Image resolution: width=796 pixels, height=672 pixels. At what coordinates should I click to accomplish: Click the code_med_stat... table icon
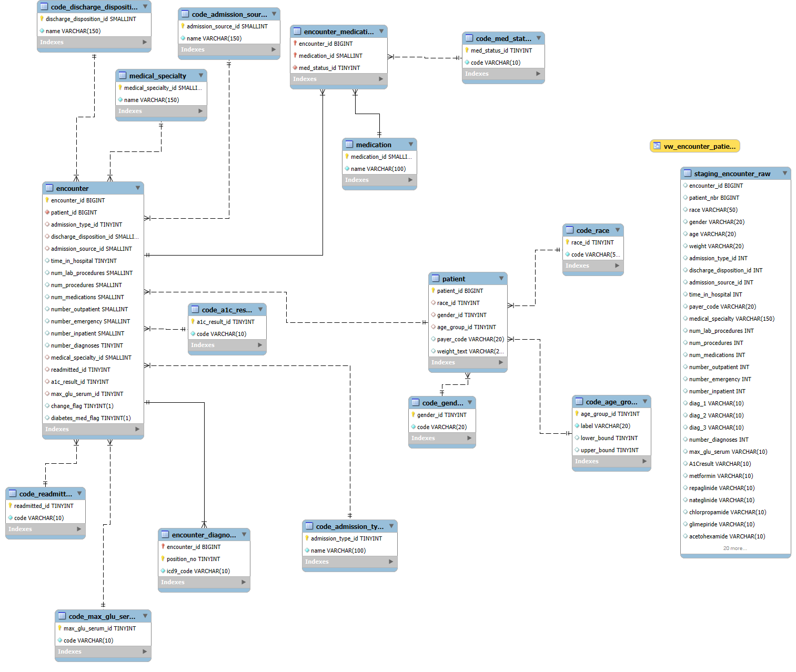pyautogui.click(x=469, y=38)
